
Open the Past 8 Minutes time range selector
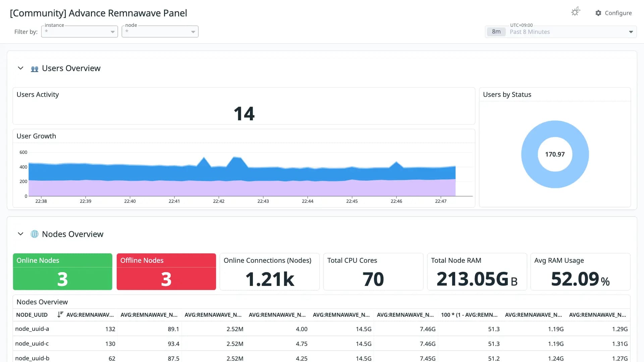(x=560, y=32)
